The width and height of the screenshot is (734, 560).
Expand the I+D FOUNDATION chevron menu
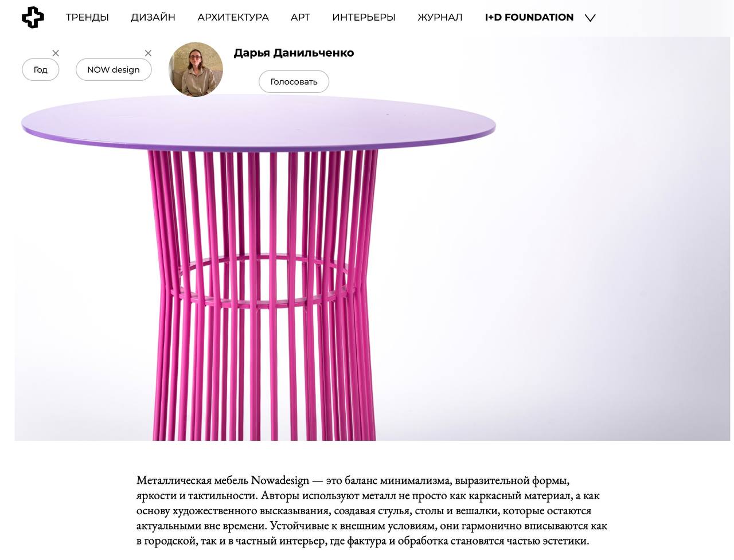[590, 18]
